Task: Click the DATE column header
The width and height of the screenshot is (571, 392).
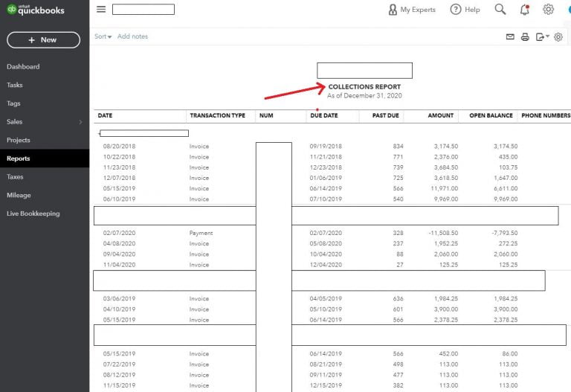Action: pyautogui.click(x=105, y=115)
